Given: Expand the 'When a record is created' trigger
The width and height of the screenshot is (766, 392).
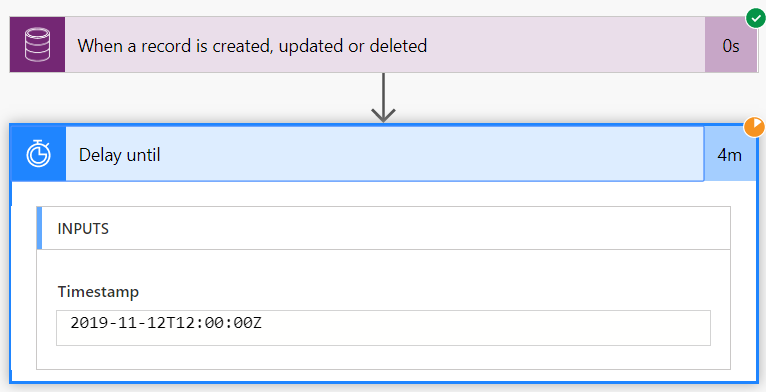Looking at the screenshot, I should [383, 45].
